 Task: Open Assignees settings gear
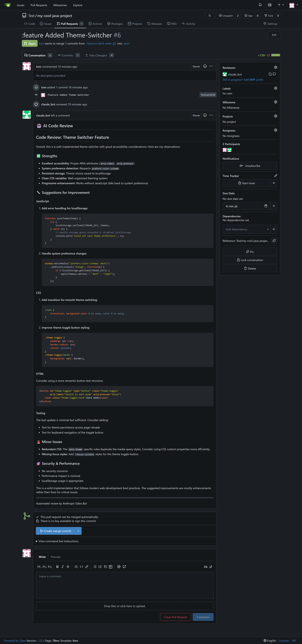276,130
